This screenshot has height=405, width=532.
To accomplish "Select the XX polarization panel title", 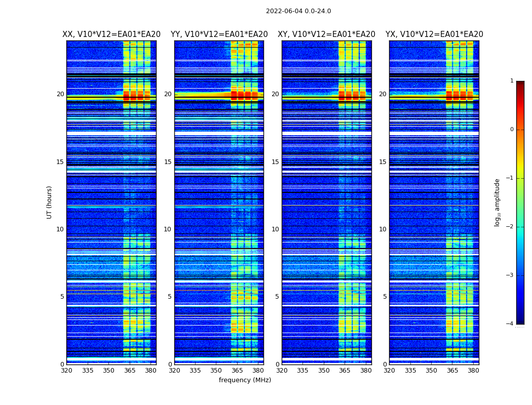I will pyautogui.click(x=111, y=34).
